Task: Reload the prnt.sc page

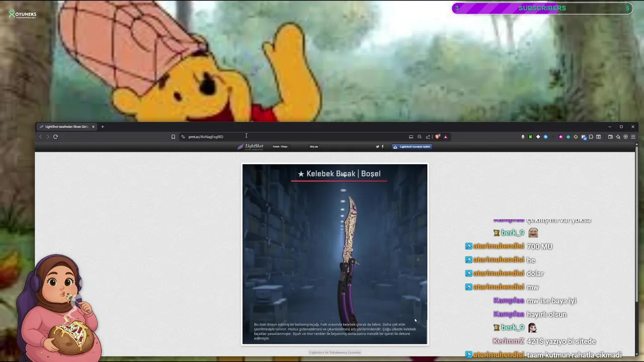Action: (x=55, y=137)
